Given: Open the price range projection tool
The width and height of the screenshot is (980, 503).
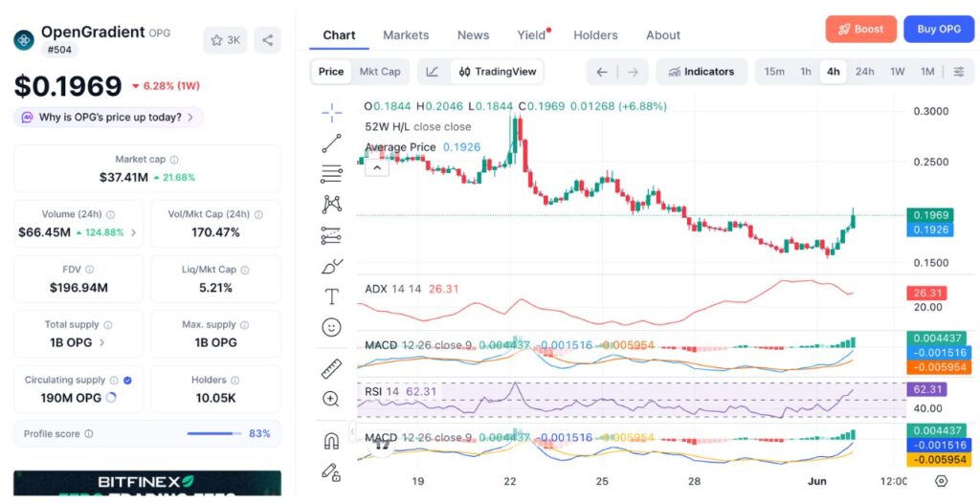Looking at the screenshot, I should click(331, 235).
